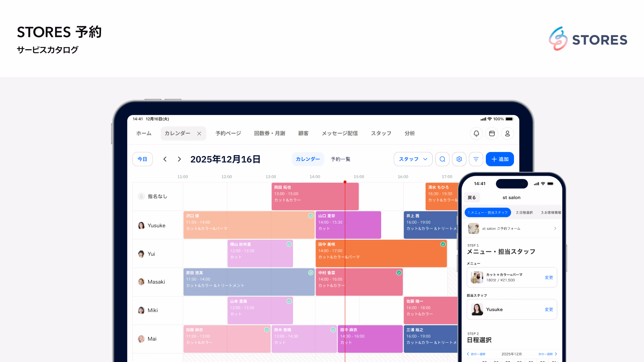Click the card/payment icon in top bar
Screen dimensions: 644x362
[492, 133]
